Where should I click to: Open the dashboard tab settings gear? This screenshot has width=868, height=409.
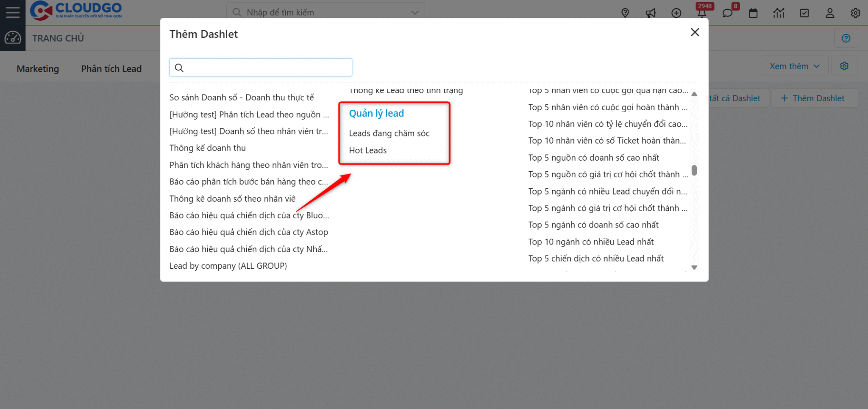point(844,66)
